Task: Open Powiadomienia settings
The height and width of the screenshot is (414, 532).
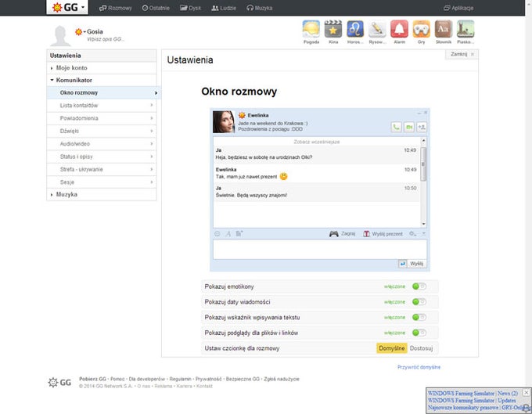Action: (x=102, y=118)
